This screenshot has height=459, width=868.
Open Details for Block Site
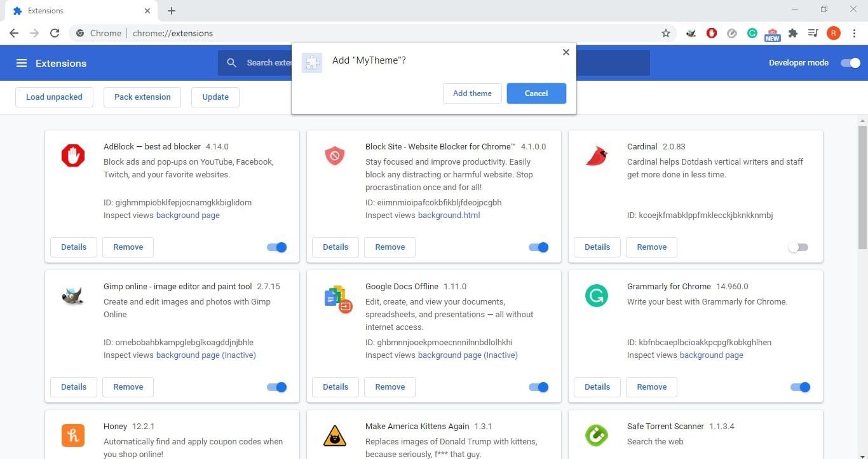pos(336,247)
